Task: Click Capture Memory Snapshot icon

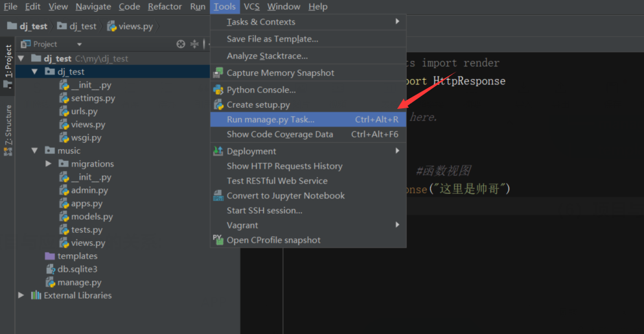Action: 218,73
